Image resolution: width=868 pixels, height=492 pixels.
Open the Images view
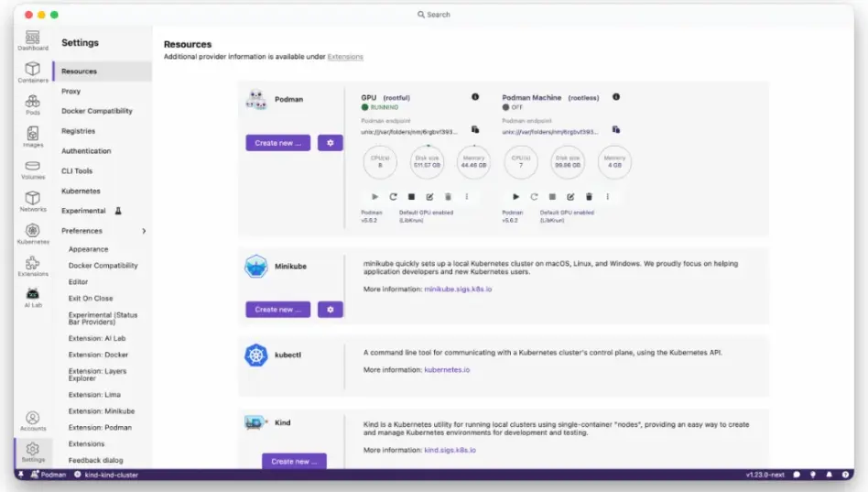(33, 137)
